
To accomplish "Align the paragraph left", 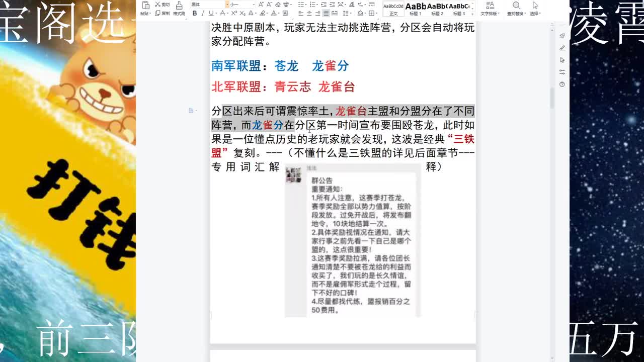I will (x=301, y=13).
